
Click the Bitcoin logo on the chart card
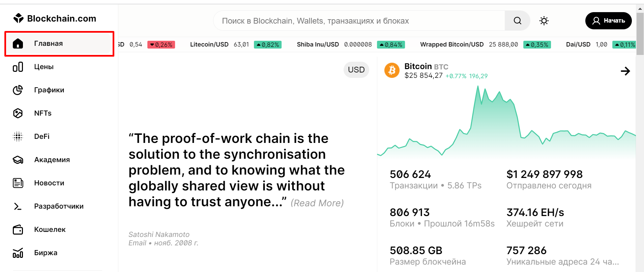coord(391,70)
